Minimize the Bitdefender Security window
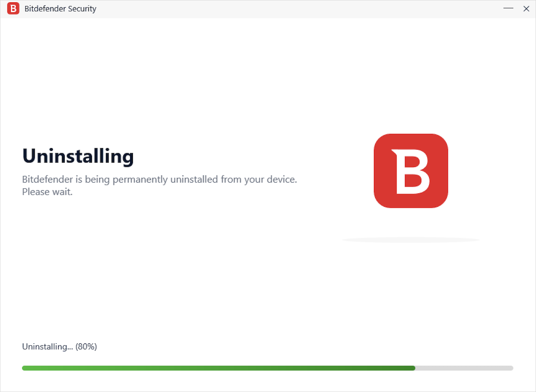This screenshot has width=536, height=392. 508,8
